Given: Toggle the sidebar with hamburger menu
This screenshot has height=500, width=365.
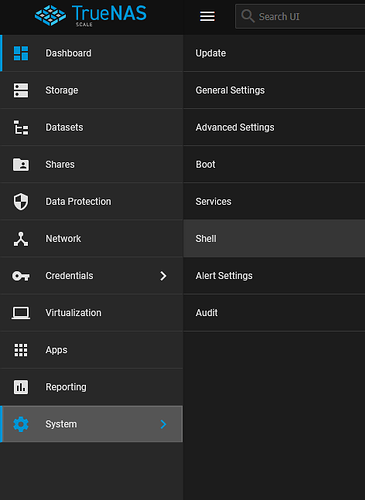Looking at the screenshot, I should (207, 16).
